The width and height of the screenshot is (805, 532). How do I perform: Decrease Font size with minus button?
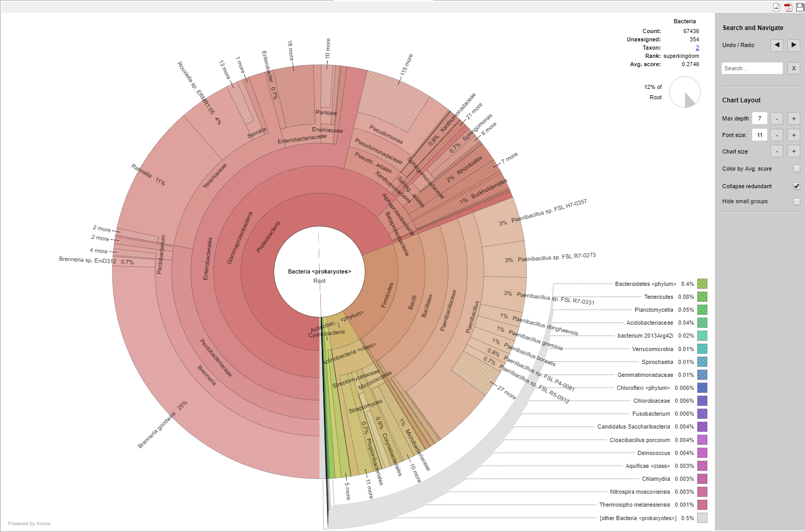tap(777, 135)
